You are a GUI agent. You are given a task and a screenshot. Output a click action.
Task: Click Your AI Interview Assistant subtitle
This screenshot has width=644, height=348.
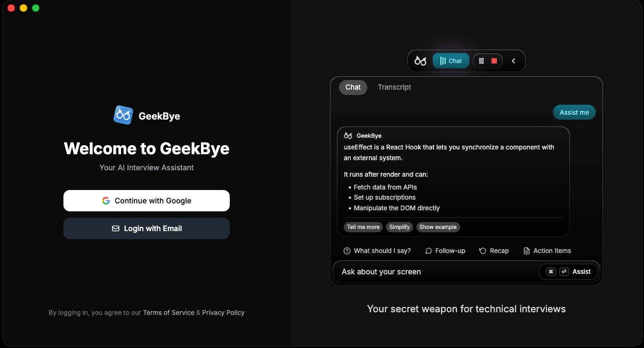(x=147, y=168)
